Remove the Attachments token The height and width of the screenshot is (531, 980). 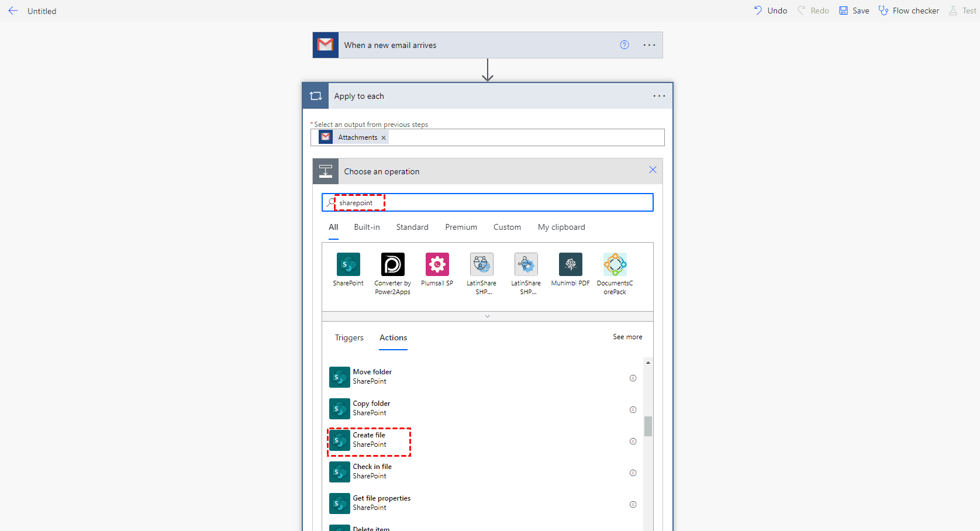coord(384,138)
